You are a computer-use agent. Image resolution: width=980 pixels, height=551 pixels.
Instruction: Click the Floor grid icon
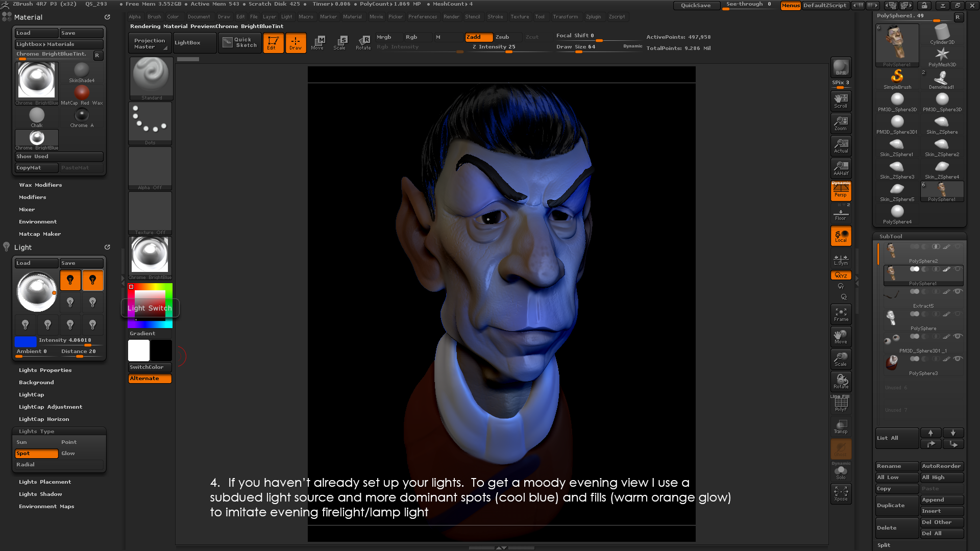(841, 214)
